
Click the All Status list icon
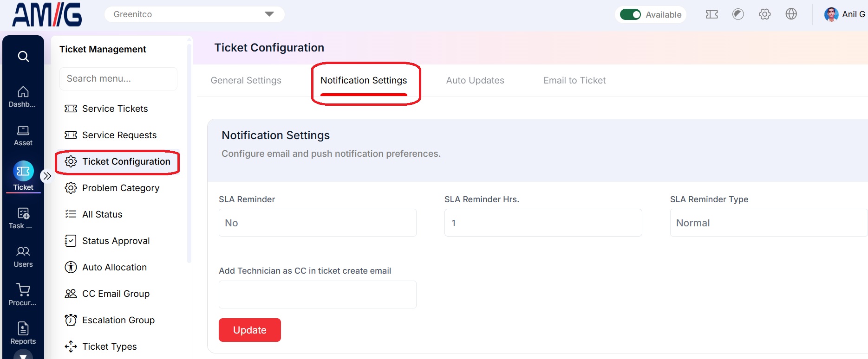pos(71,214)
